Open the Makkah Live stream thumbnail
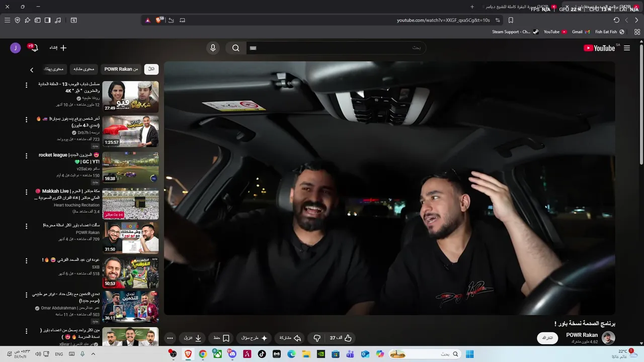Viewport: 644px width, 362px height. (130, 204)
